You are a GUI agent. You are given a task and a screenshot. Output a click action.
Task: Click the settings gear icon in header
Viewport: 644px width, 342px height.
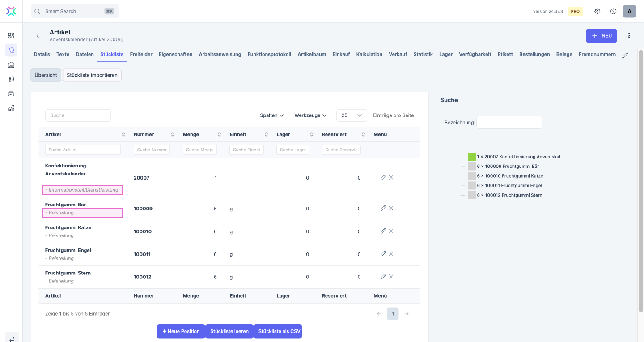[x=597, y=11]
